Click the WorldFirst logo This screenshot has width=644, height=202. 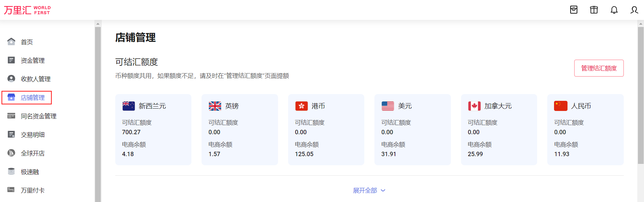[x=27, y=10]
